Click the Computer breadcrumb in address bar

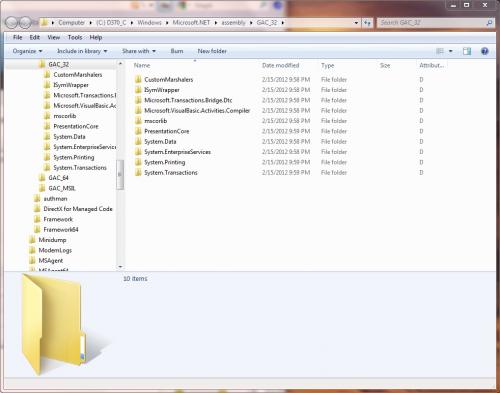(71, 23)
